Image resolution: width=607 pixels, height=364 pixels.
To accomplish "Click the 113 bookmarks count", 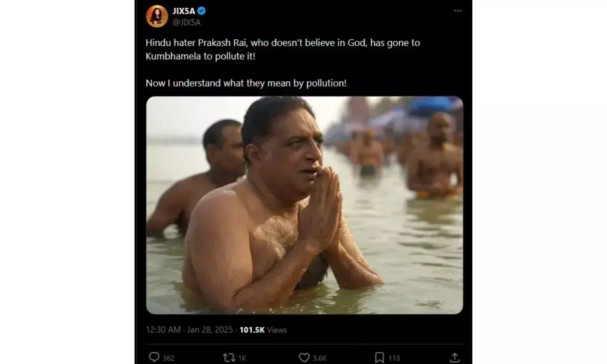I will pyautogui.click(x=394, y=358).
